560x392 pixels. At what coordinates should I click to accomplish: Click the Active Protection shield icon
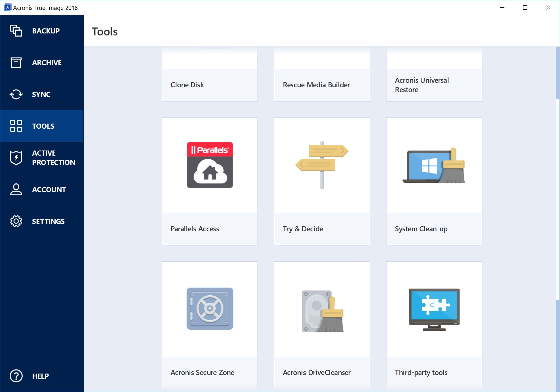click(16, 158)
